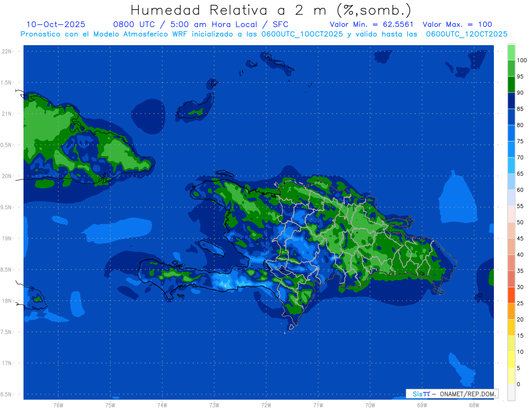The image size is (532, 411).
Task: Select the orange swatch between 20 and 25
Action: pos(511,311)
